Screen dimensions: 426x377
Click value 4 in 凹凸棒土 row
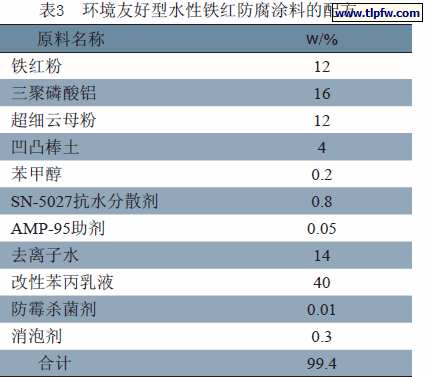click(322, 148)
